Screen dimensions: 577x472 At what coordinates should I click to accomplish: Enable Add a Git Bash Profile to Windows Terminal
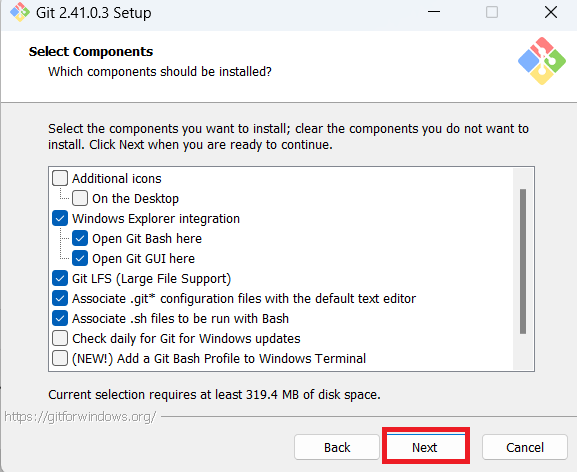point(60,358)
